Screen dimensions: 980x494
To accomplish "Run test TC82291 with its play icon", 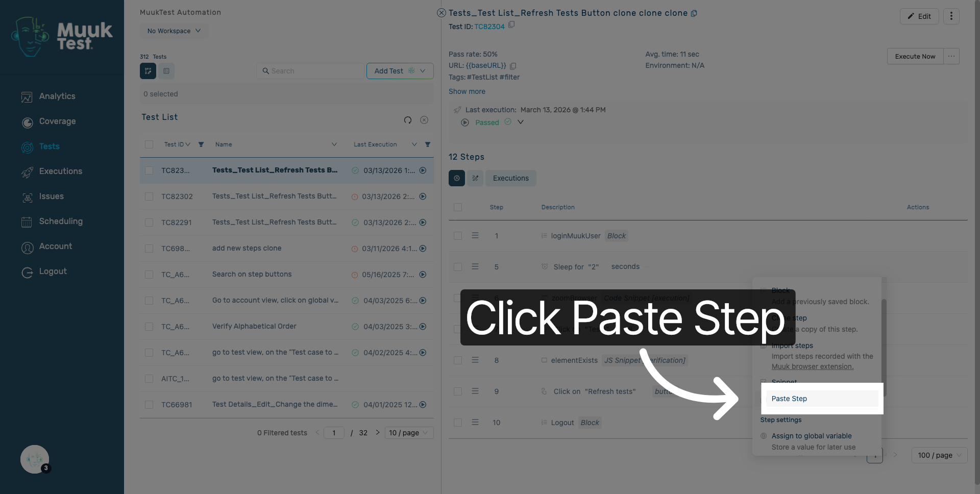I will point(423,223).
